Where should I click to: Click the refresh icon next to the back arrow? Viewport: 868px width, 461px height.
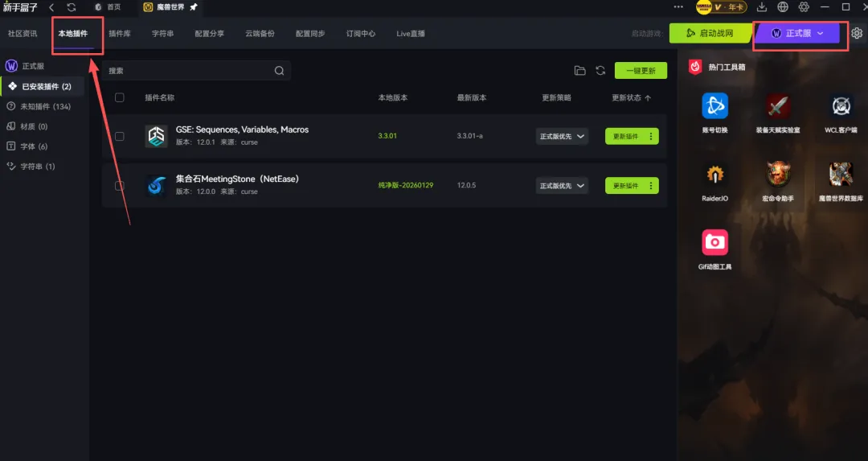pyautogui.click(x=72, y=7)
